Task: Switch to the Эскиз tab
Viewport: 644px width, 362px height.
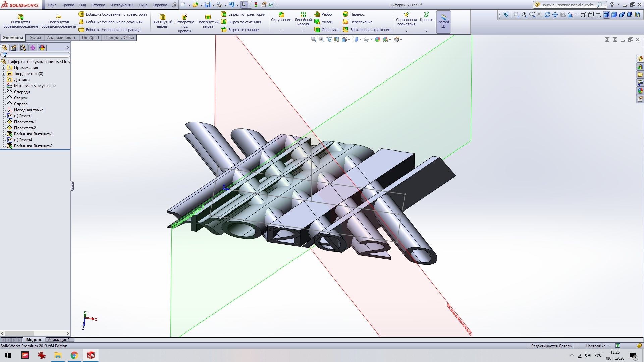Action: point(35,38)
